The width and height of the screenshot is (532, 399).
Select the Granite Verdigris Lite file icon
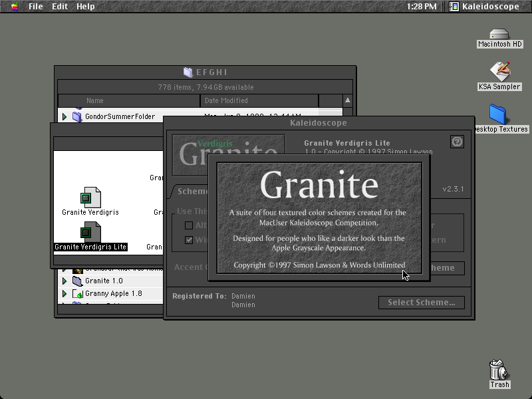pos(90,232)
